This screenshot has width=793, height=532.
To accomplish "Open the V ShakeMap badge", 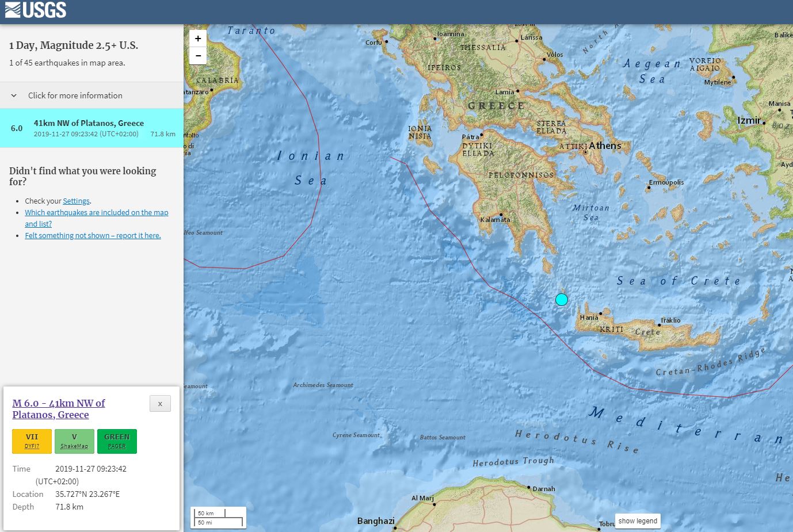I will coord(74,441).
